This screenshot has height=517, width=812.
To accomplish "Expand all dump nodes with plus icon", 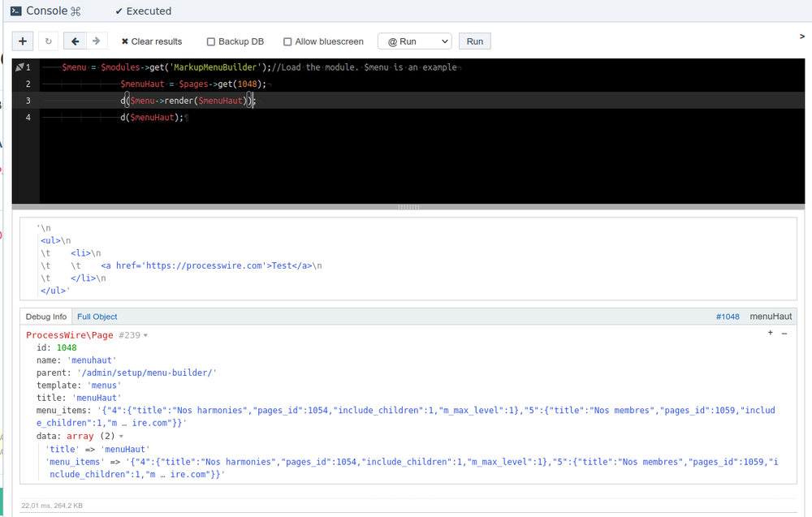I will (771, 334).
